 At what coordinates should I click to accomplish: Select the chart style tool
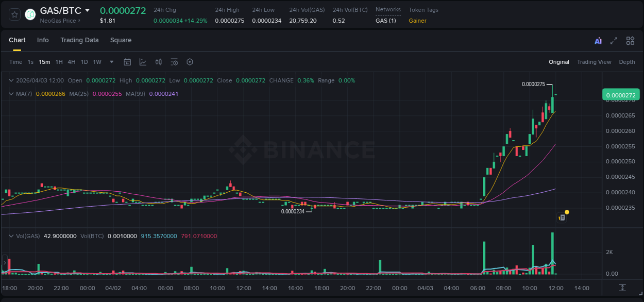143,62
